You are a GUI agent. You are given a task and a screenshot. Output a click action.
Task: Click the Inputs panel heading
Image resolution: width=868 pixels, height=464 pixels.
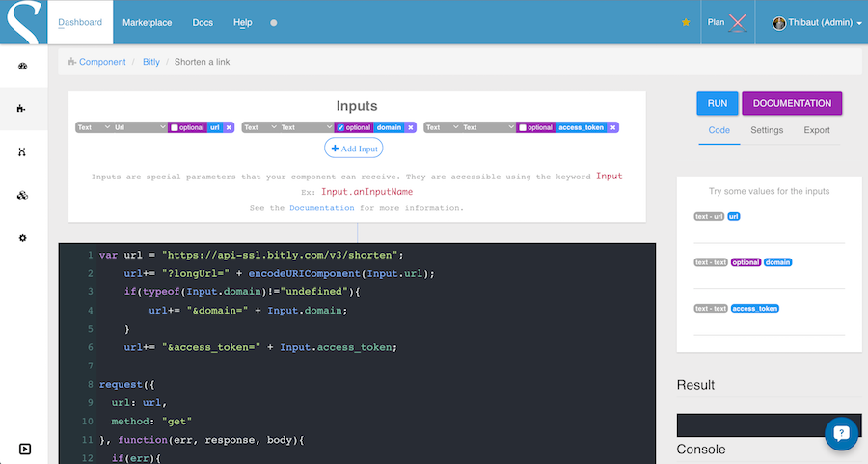coord(357,106)
